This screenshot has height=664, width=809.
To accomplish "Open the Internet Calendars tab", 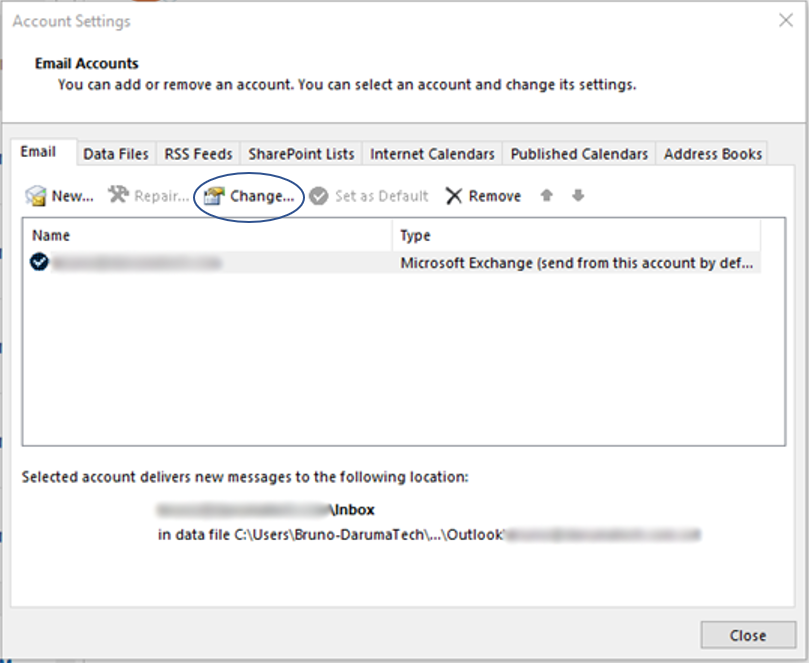I will tap(432, 154).
